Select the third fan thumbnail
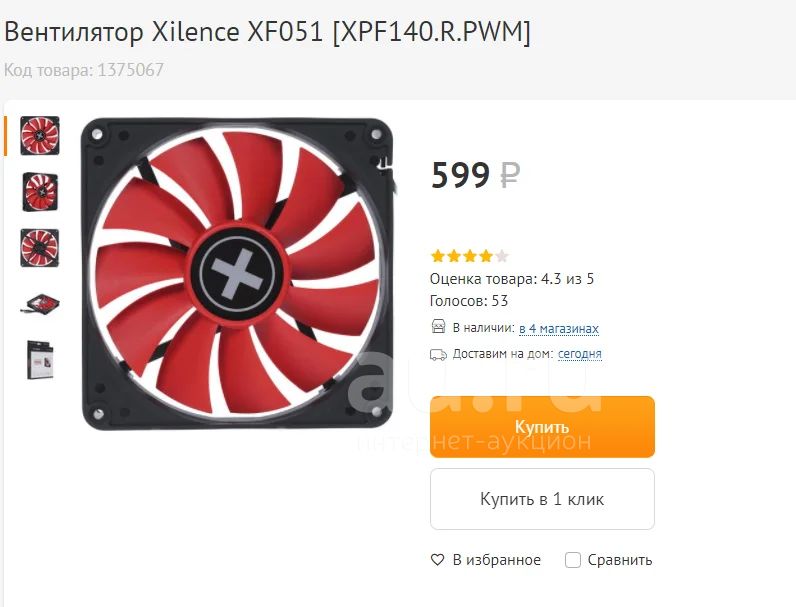796x607 pixels. point(40,248)
